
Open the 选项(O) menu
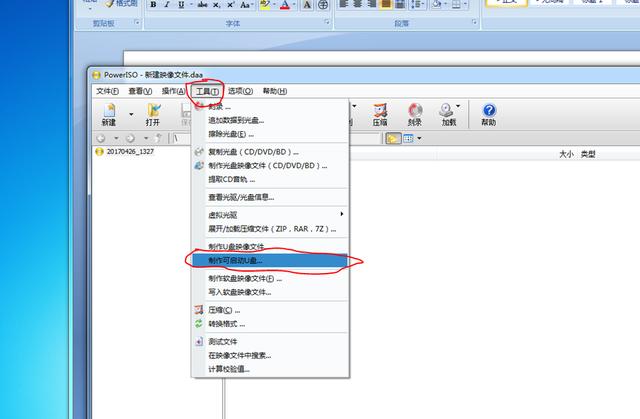point(241,91)
